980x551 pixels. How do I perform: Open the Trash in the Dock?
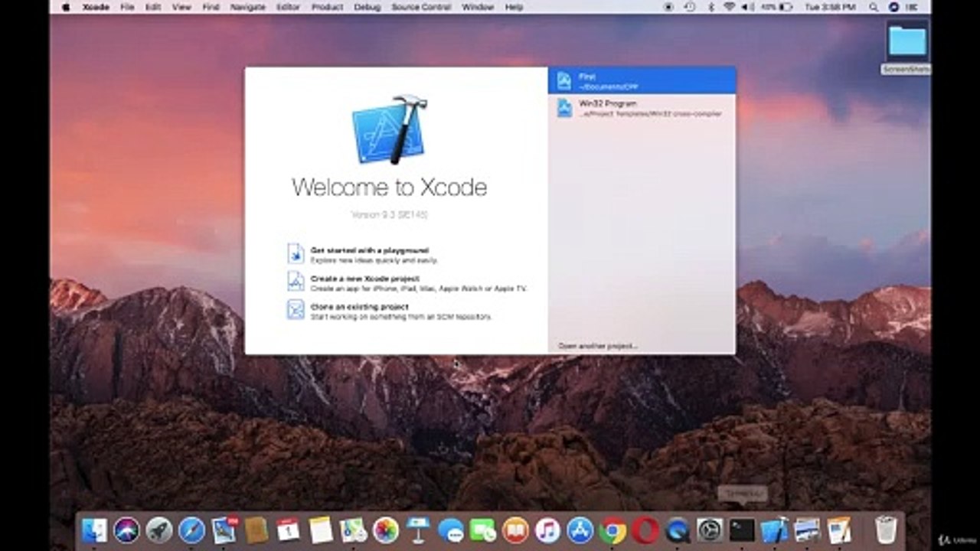coord(886,530)
